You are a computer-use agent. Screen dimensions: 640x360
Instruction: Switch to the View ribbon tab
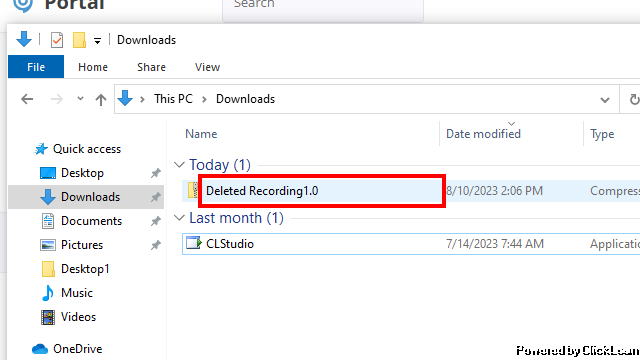(207, 67)
